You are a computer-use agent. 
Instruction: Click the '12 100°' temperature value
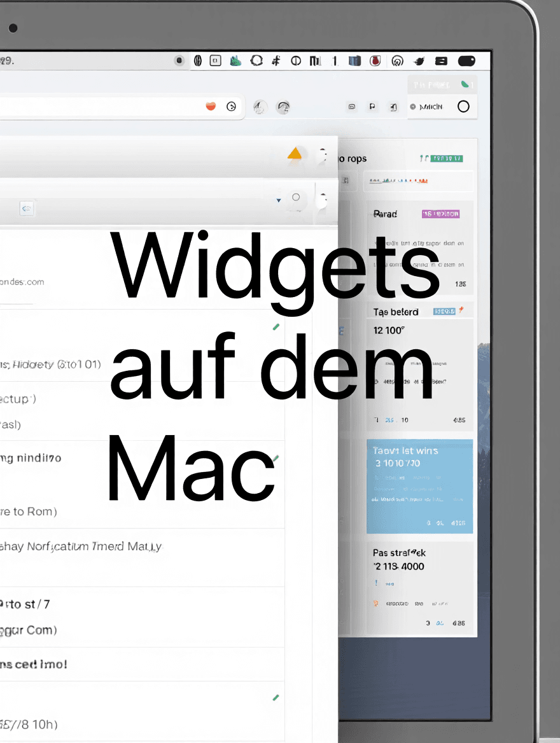point(389,330)
